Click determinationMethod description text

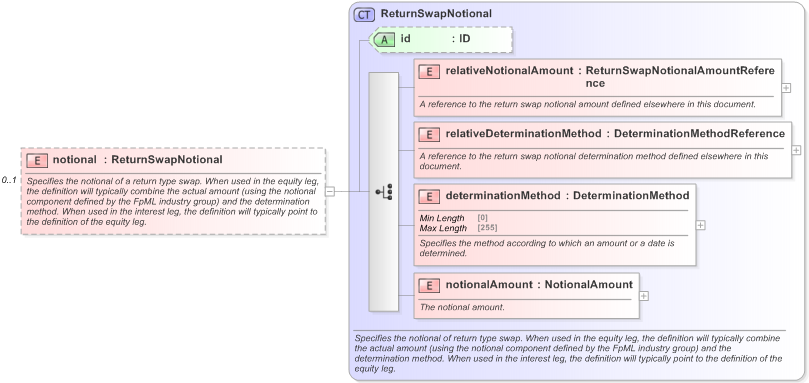click(547, 248)
